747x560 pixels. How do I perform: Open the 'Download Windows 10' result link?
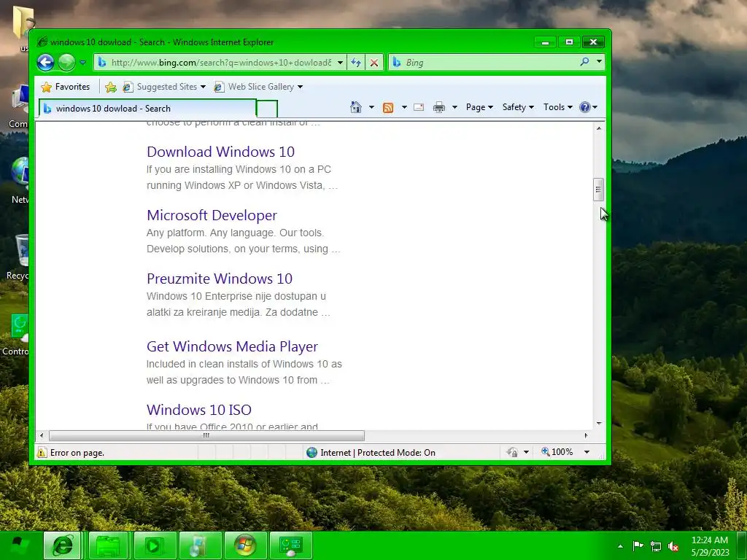pyautogui.click(x=220, y=152)
